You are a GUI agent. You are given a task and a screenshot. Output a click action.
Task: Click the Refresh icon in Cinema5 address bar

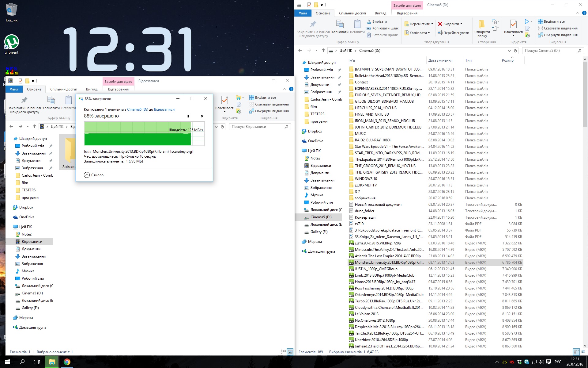(x=515, y=51)
